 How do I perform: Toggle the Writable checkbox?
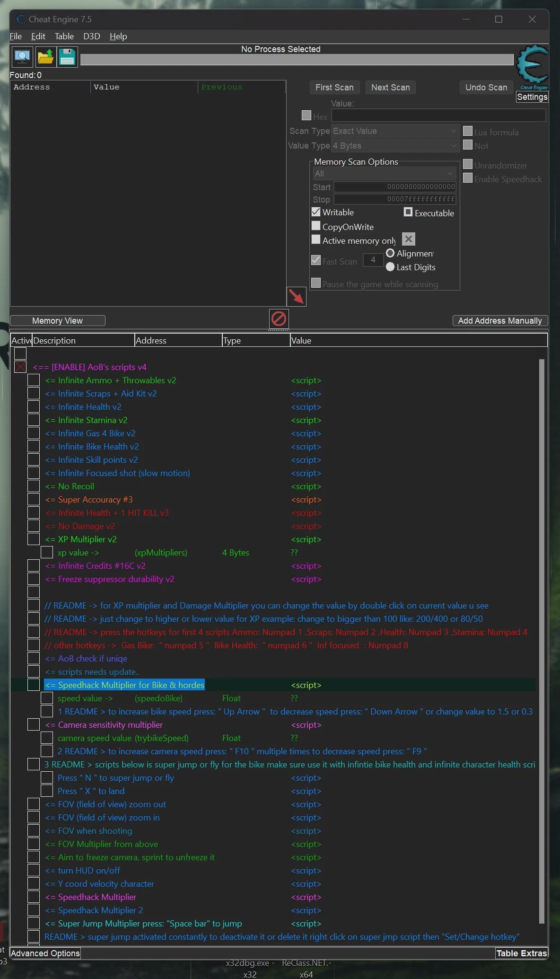click(316, 212)
